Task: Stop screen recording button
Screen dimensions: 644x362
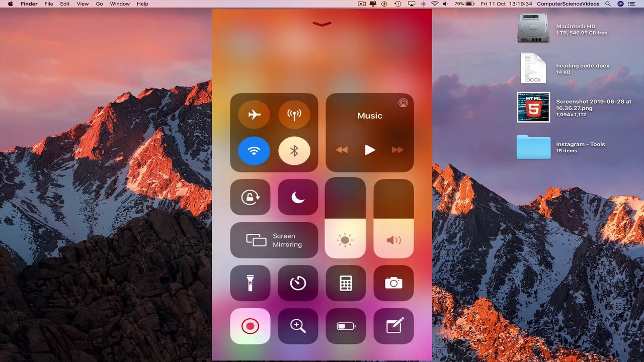Action: point(250,326)
